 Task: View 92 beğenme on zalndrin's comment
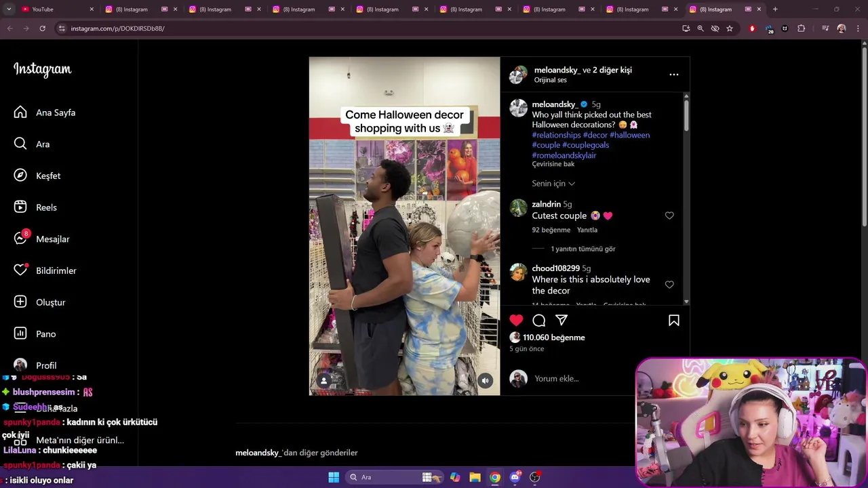pyautogui.click(x=551, y=230)
